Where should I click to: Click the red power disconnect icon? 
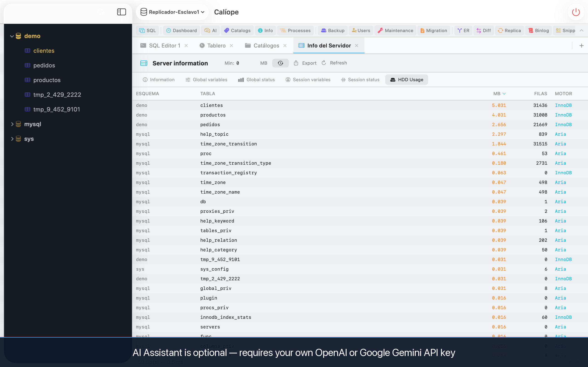[x=576, y=12]
